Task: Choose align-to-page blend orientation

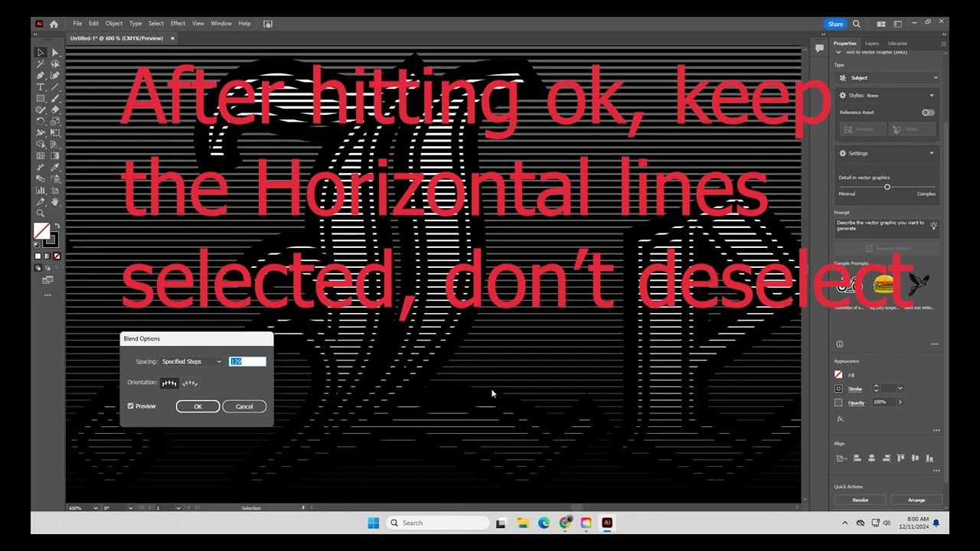Action: click(x=170, y=383)
